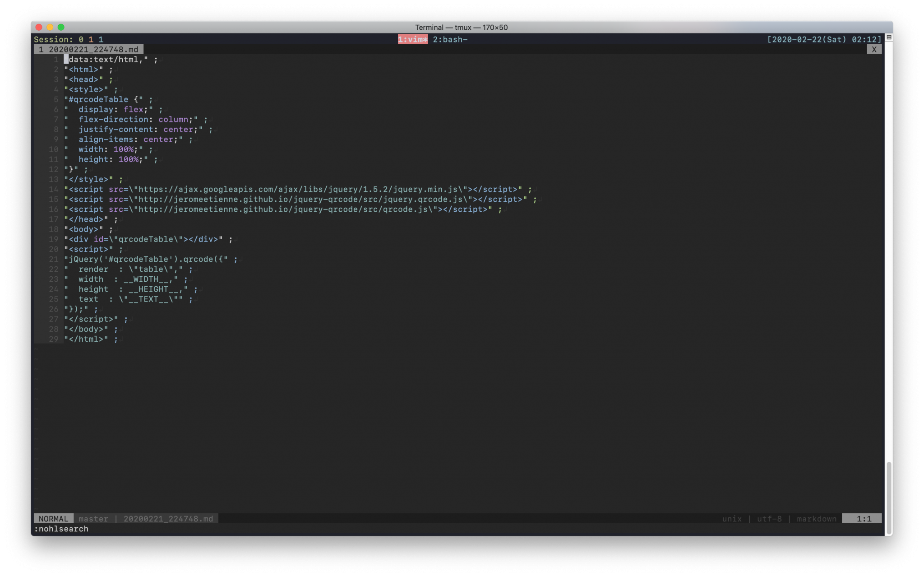Click the utf-8 encoding indicator
The width and height of the screenshot is (924, 577).
pyautogui.click(x=769, y=518)
